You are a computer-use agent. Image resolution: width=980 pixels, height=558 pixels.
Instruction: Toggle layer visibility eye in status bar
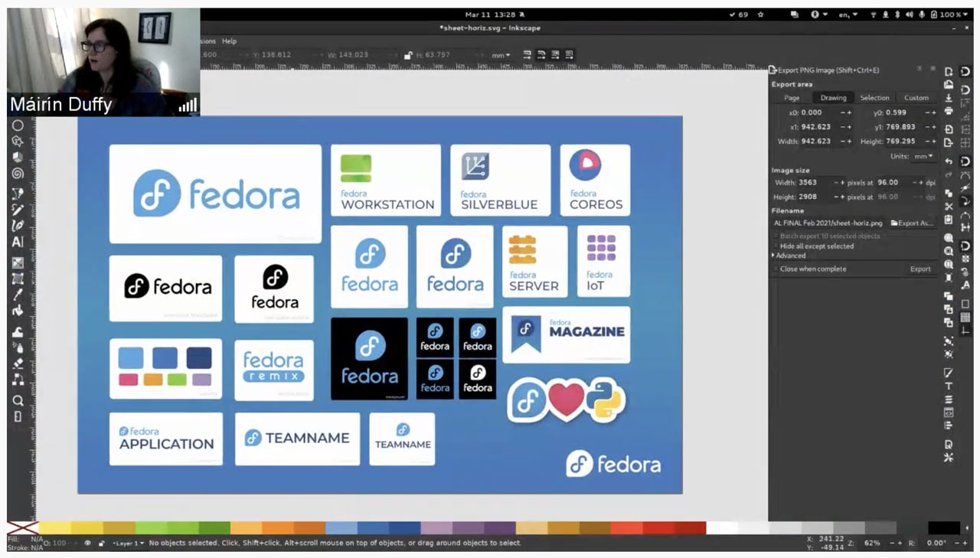pos(88,543)
